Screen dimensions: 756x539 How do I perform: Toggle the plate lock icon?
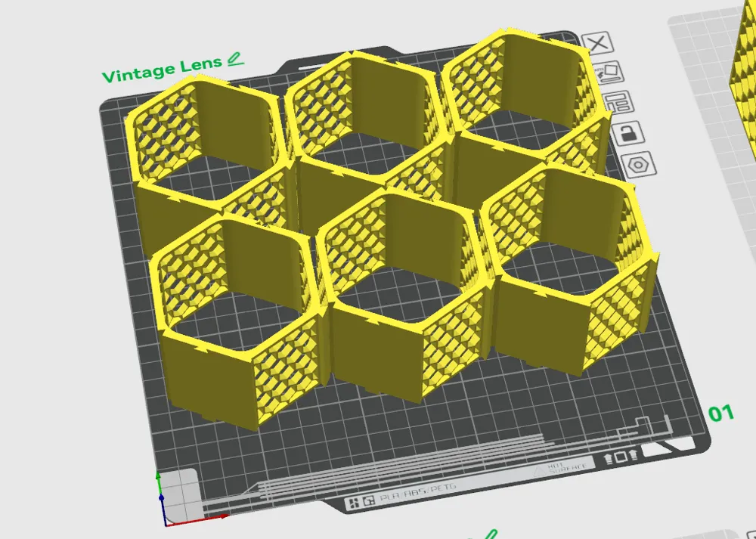coord(629,134)
